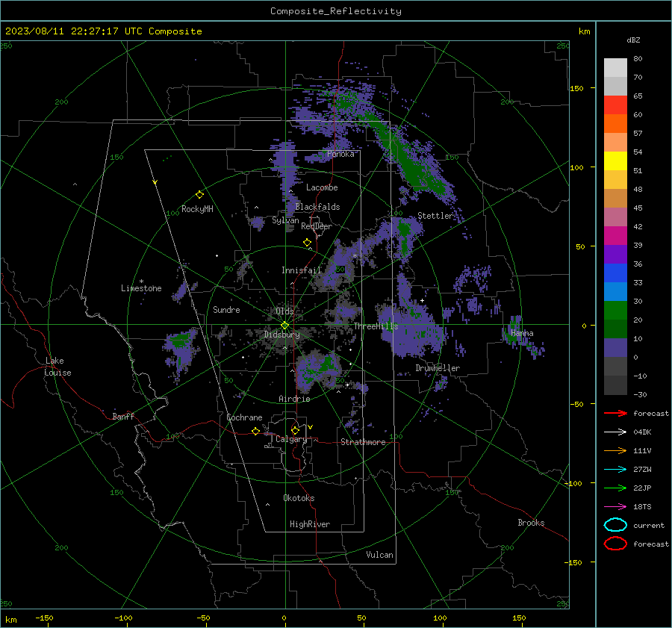
Task: Click the cyan current ellipse legend icon
Action: point(615,525)
